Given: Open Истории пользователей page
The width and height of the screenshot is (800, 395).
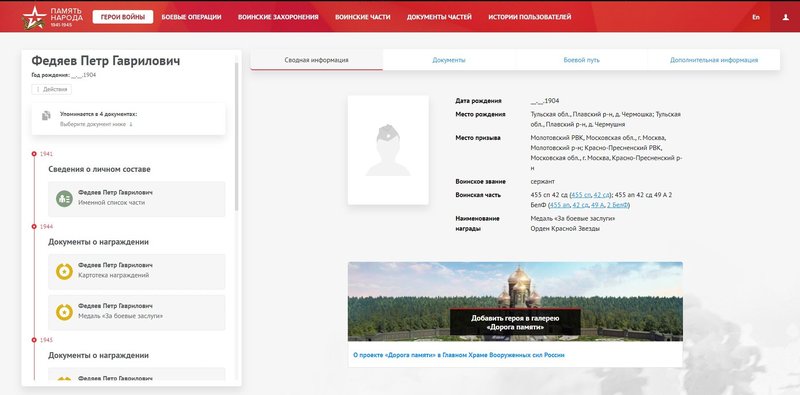Looking at the screenshot, I should (x=530, y=17).
